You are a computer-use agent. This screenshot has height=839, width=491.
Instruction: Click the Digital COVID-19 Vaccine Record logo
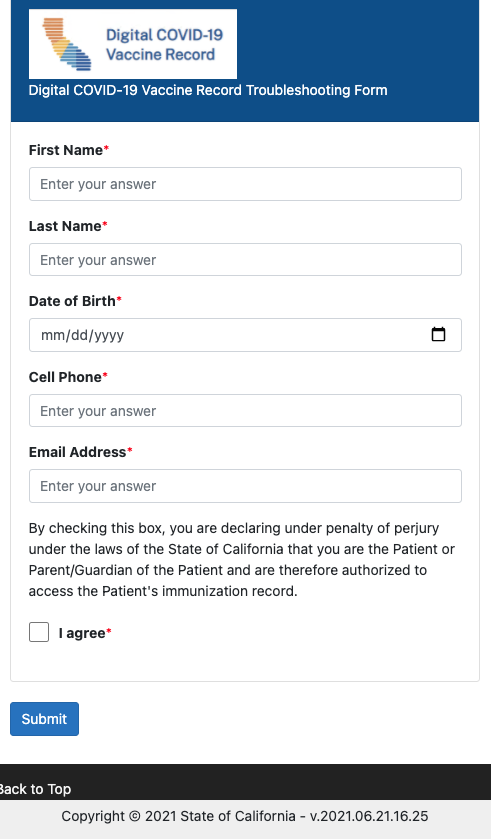tap(133, 44)
